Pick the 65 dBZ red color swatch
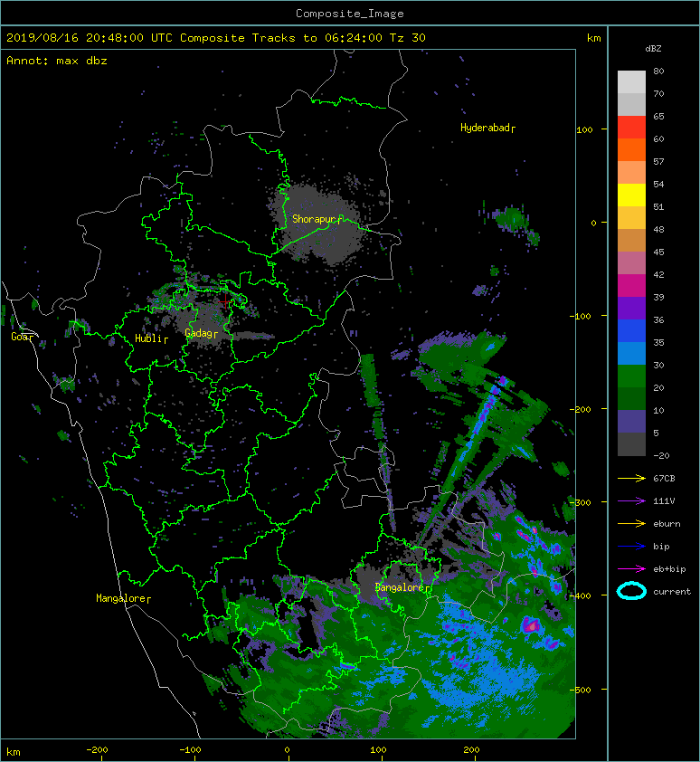The height and width of the screenshot is (762, 700). (631, 127)
